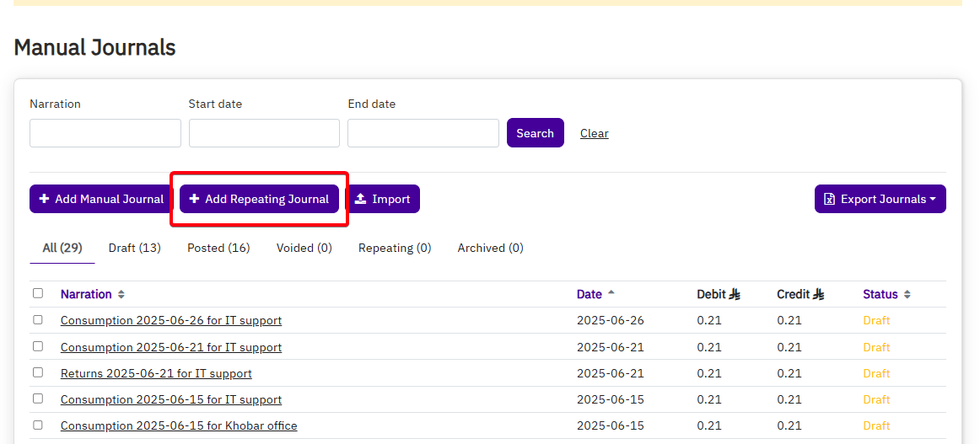Sort by the Status column sort icon
Image resolution: width=980 pixels, height=444 pixels.
pos(907,295)
